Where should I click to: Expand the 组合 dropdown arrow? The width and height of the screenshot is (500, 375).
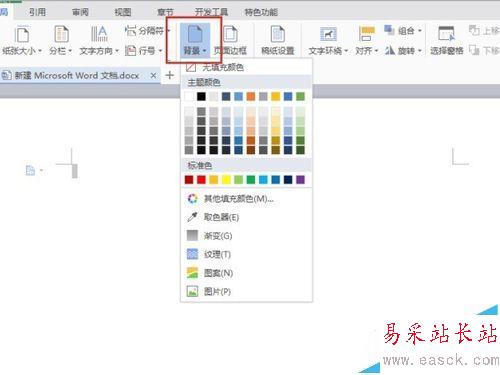tap(420, 31)
